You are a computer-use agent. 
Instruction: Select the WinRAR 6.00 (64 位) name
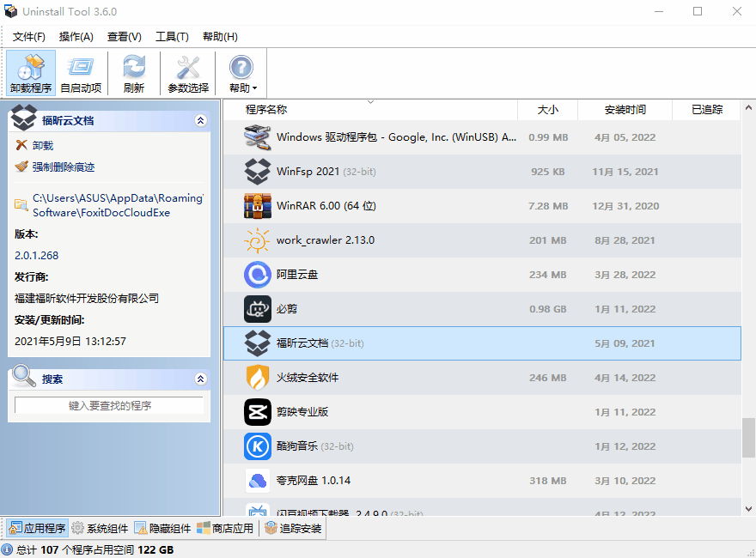pyautogui.click(x=326, y=206)
